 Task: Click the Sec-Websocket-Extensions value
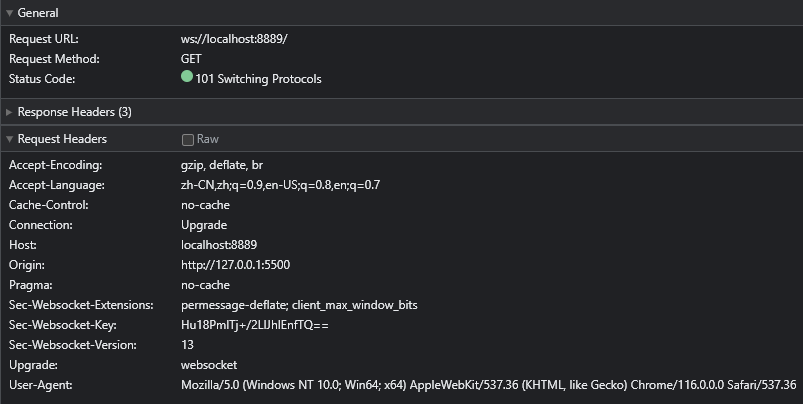click(x=299, y=305)
